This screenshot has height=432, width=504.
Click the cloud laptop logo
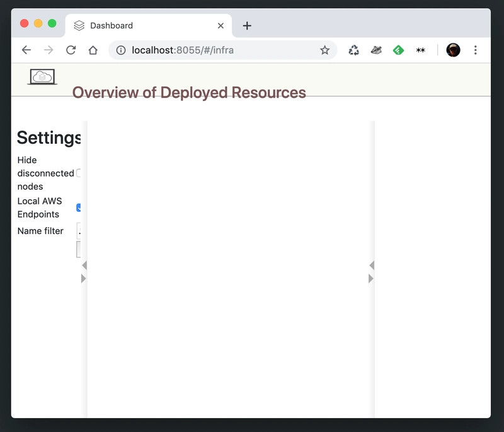[42, 77]
